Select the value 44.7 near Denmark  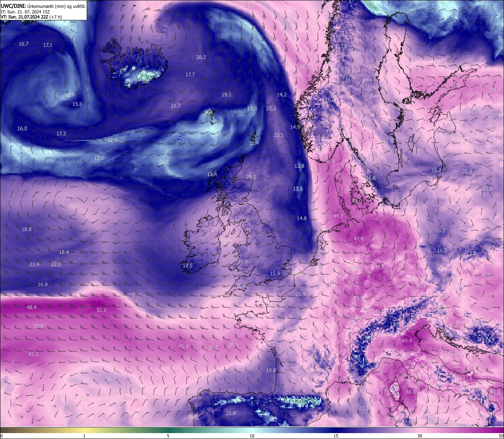338,216
